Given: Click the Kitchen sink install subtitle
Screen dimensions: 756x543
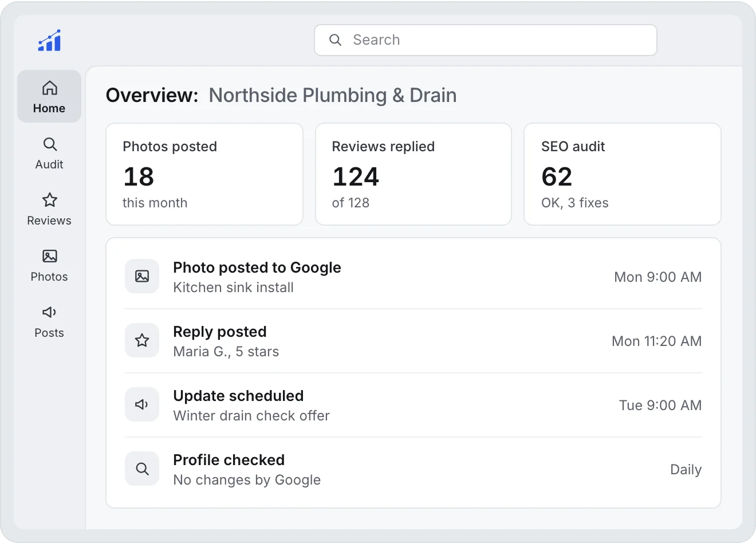Looking at the screenshot, I should 234,288.
